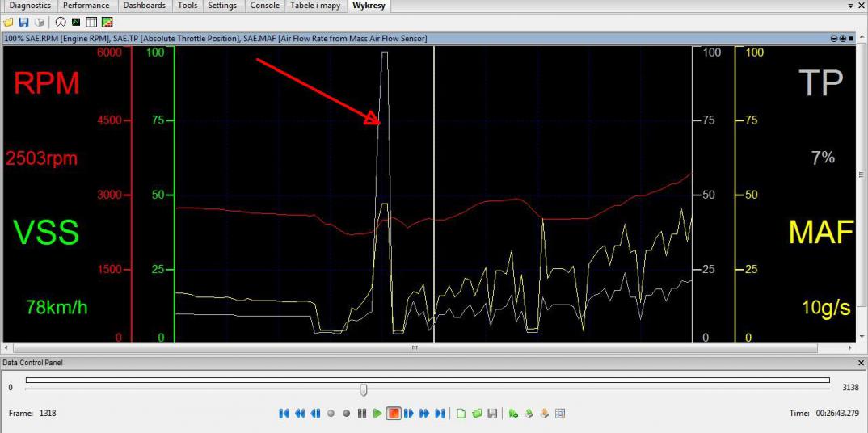The width and height of the screenshot is (868, 433).
Task: Jump to the first frame of the log
Action: coord(284,414)
